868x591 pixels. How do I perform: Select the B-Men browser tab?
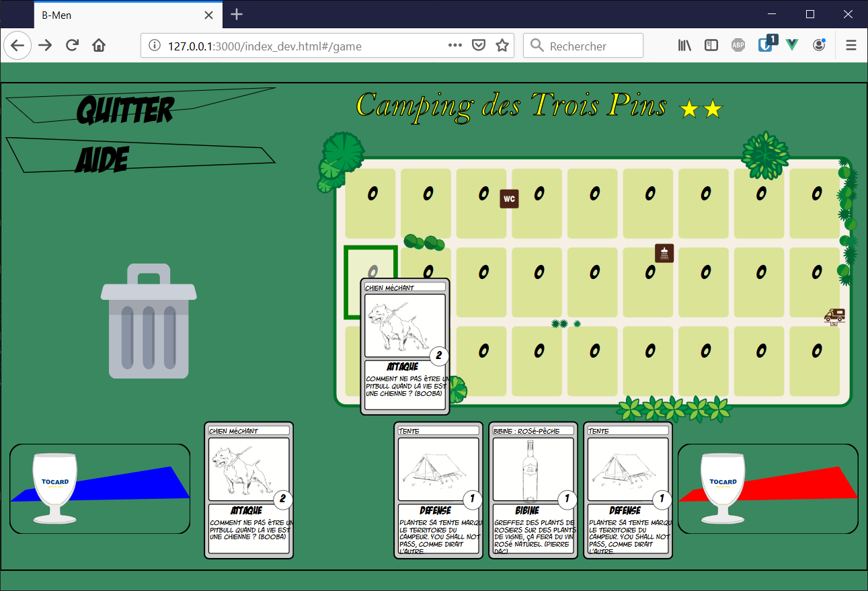(x=121, y=15)
